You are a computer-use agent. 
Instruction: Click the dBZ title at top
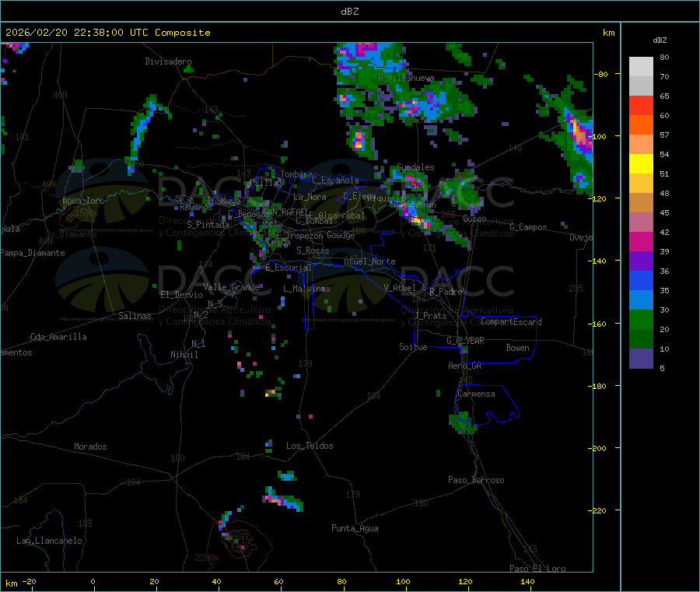point(349,12)
